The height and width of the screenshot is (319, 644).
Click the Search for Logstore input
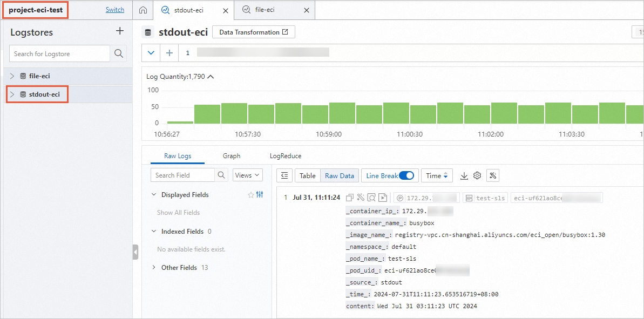60,54
